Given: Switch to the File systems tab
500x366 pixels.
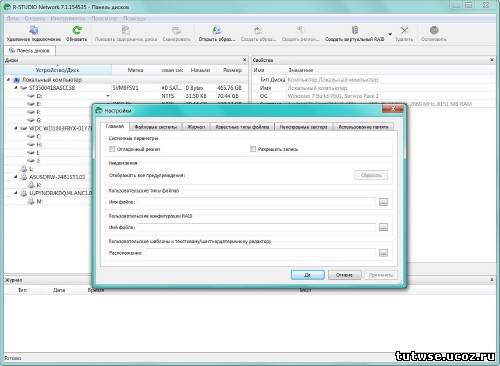Looking at the screenshot, I should tap(156, 127).
